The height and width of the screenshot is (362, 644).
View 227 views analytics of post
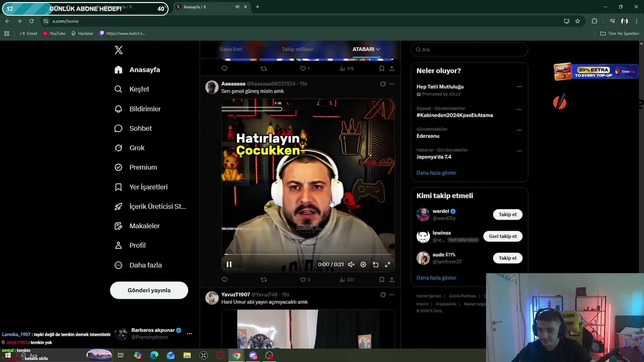pyautogui.click(x=347, y=280)
